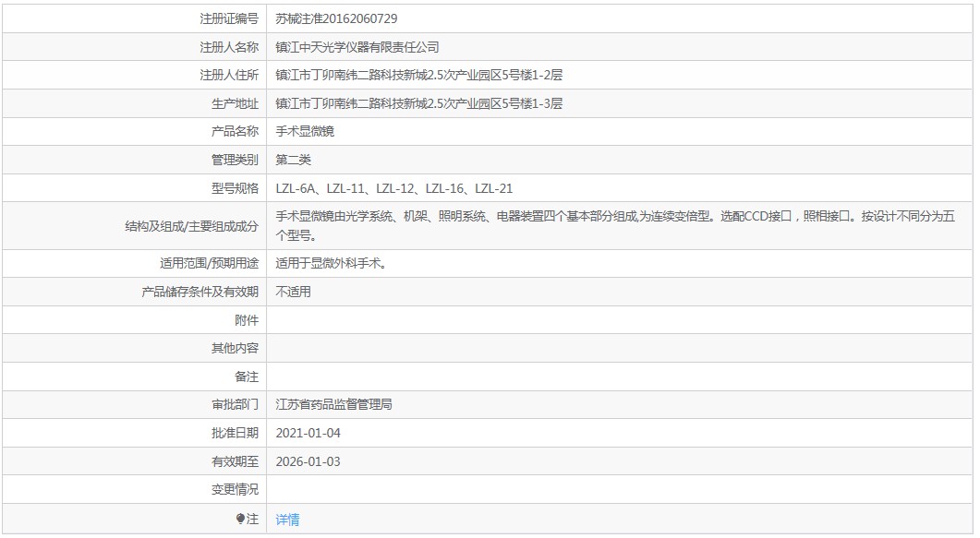Select registrant address ending in 1-2层
The height and width of the screenshot is (538, 980).
pyautogui.click(x=418, y=75)
